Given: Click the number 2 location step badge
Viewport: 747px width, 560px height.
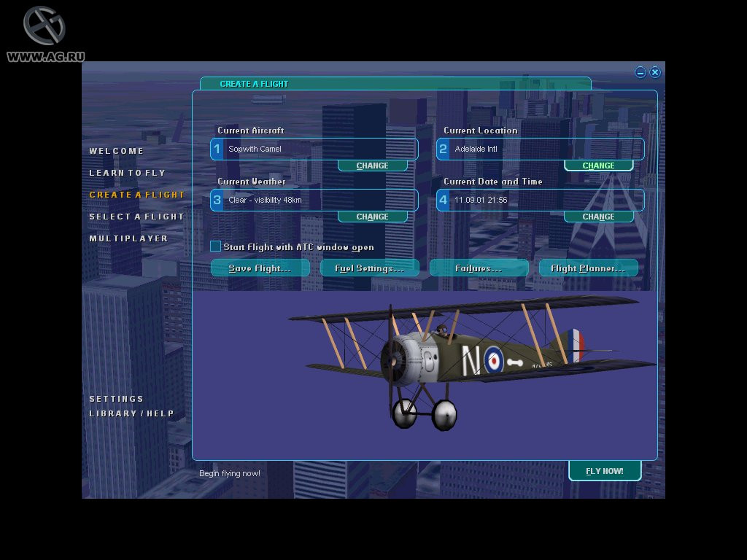Looking at the screenshot, I should point(443,149).
